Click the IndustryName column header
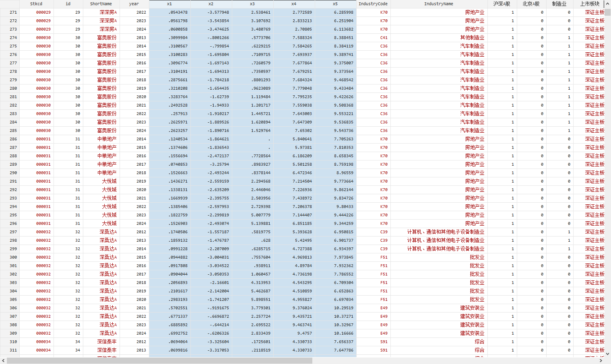Image resolution: width=611 pixels, height=364 pixels. pos(439,4)
